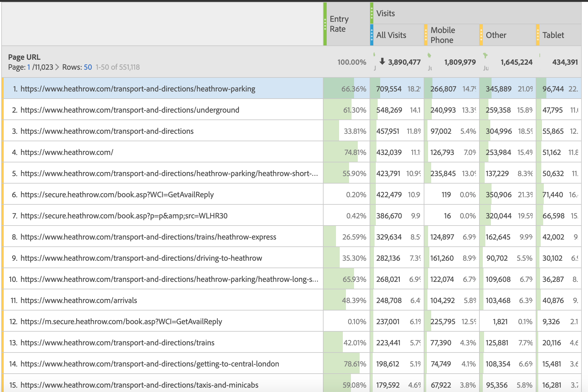Click the 66.36% entry rate cell
The width and height of the screenshot is (588, 392).
tap(354, 89)
